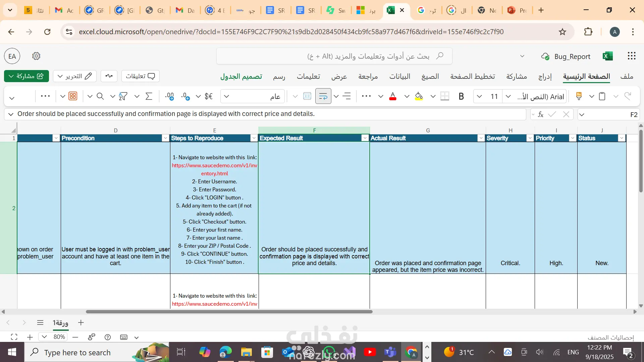Click the Sort and Filter icon
The width and height of the screenshot is (644, 362).
tap(123, 97)
